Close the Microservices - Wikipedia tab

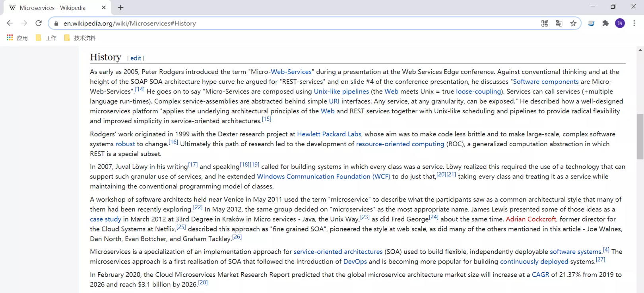tap(104, 8)
